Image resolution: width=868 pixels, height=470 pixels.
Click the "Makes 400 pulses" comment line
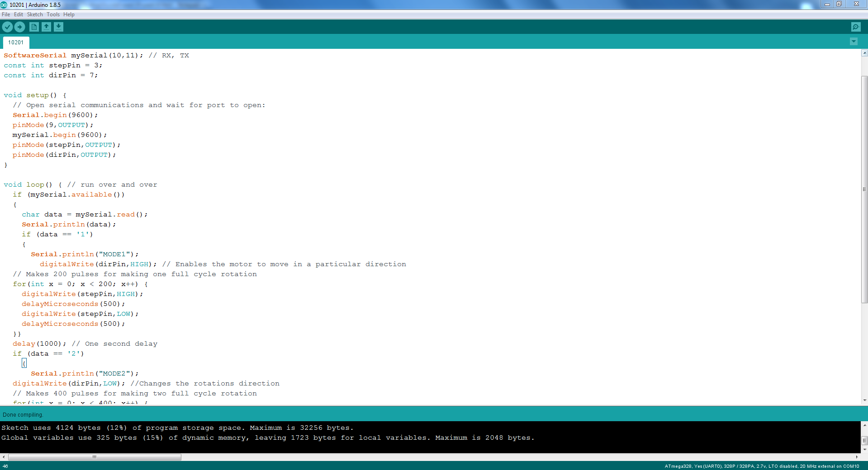(135, 394)
